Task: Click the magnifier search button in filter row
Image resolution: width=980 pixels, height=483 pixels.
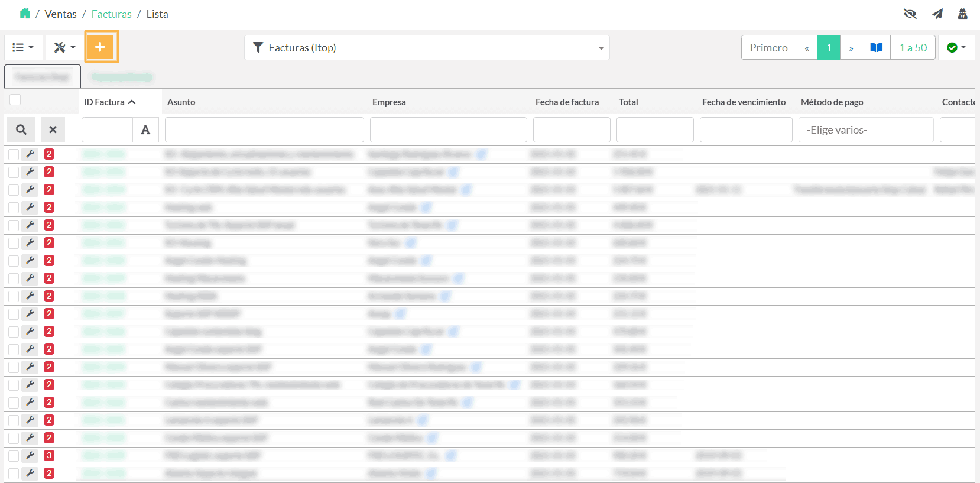Action: [21, 129]
